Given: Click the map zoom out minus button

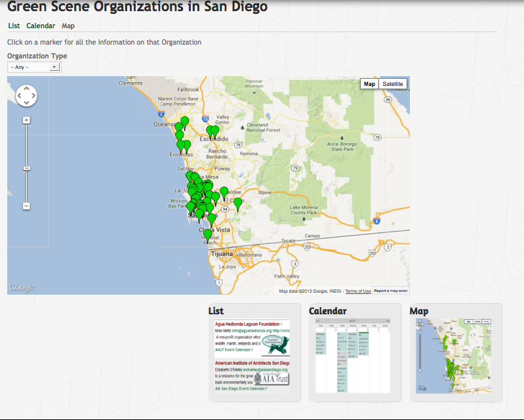Looking at the screenshot, I should [26, 206].
